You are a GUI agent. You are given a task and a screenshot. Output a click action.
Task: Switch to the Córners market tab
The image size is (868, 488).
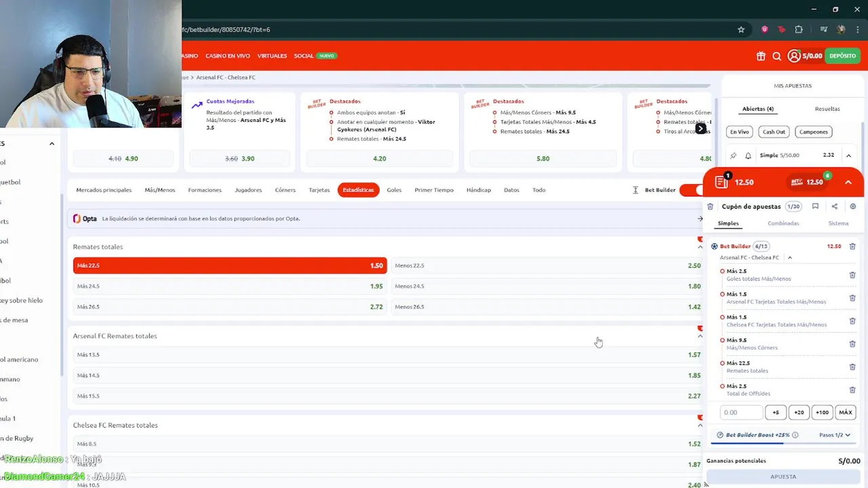tap(285, 190)
